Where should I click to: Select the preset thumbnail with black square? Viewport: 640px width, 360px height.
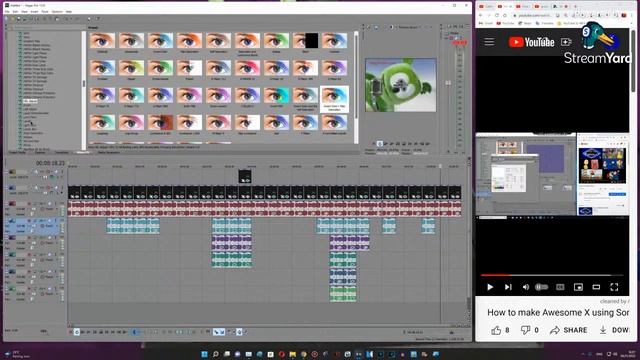point(306,41)
